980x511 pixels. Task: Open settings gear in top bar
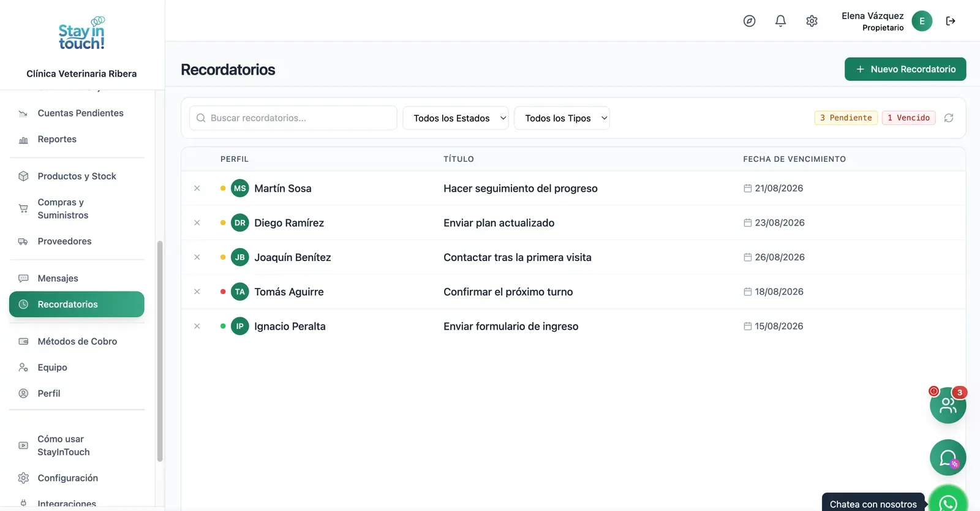click(x=812, y=21)
